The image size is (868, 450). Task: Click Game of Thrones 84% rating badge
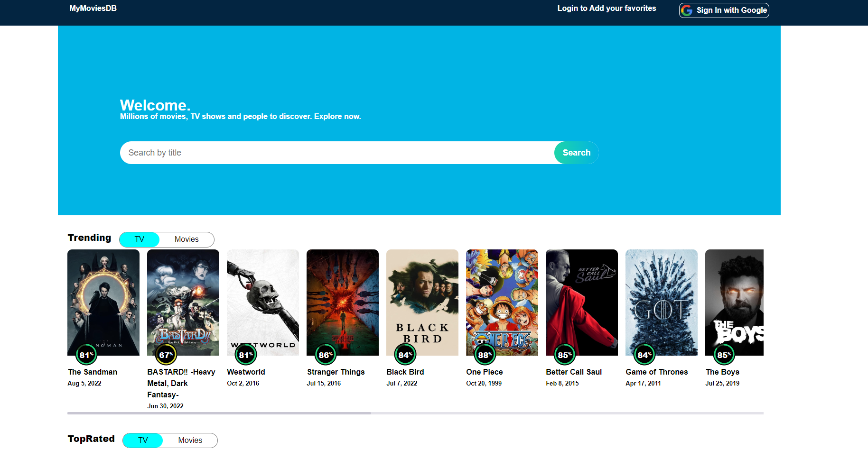[644, 355]
